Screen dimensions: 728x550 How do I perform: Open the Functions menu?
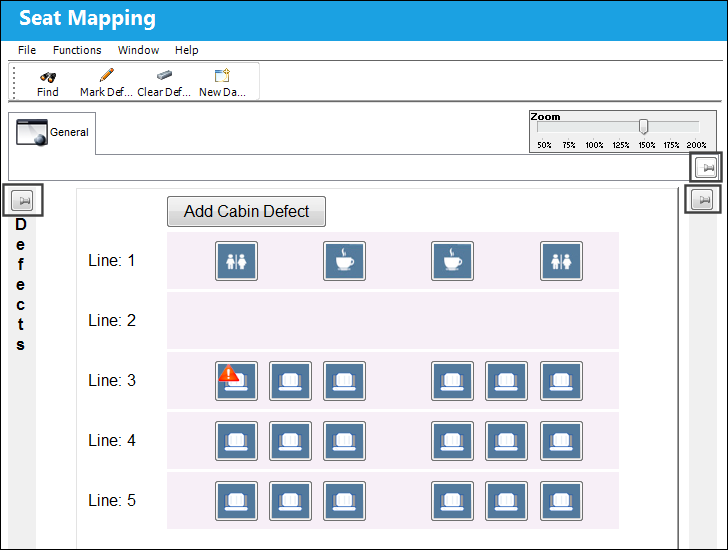[x=77, y=50]
